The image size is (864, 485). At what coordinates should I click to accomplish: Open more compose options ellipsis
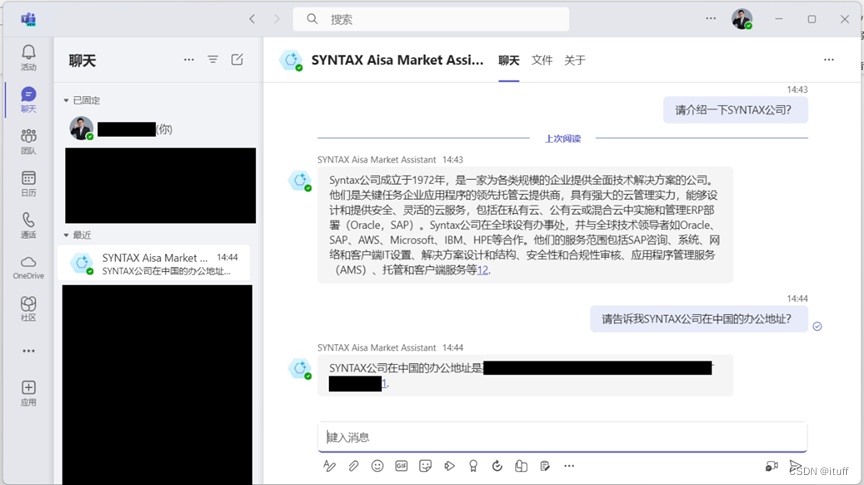(569, 466)
